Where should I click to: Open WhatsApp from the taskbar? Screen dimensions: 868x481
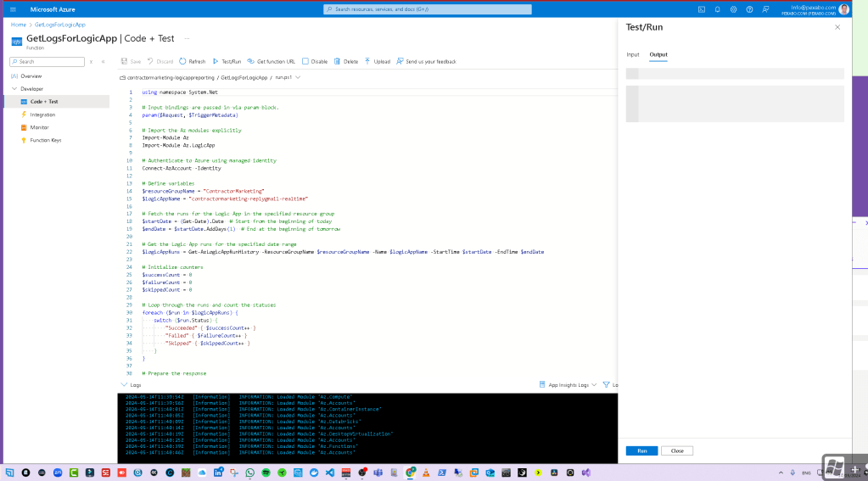pos(250,473)
